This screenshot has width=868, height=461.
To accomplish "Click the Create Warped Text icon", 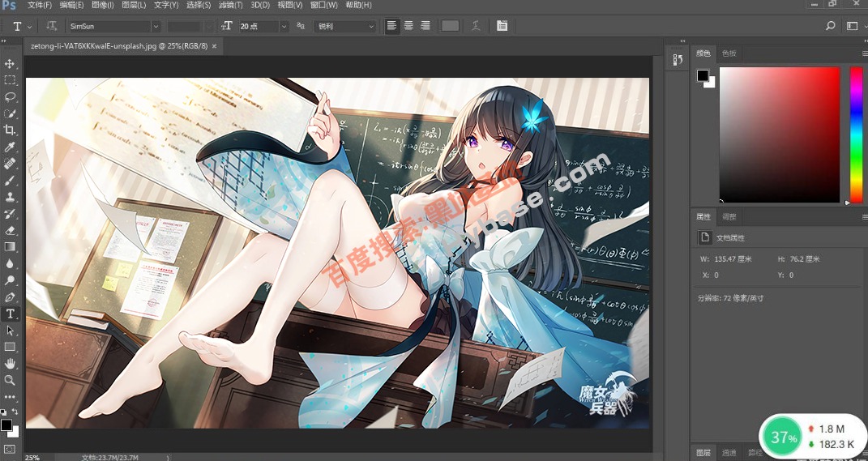I will click(476, 26).
